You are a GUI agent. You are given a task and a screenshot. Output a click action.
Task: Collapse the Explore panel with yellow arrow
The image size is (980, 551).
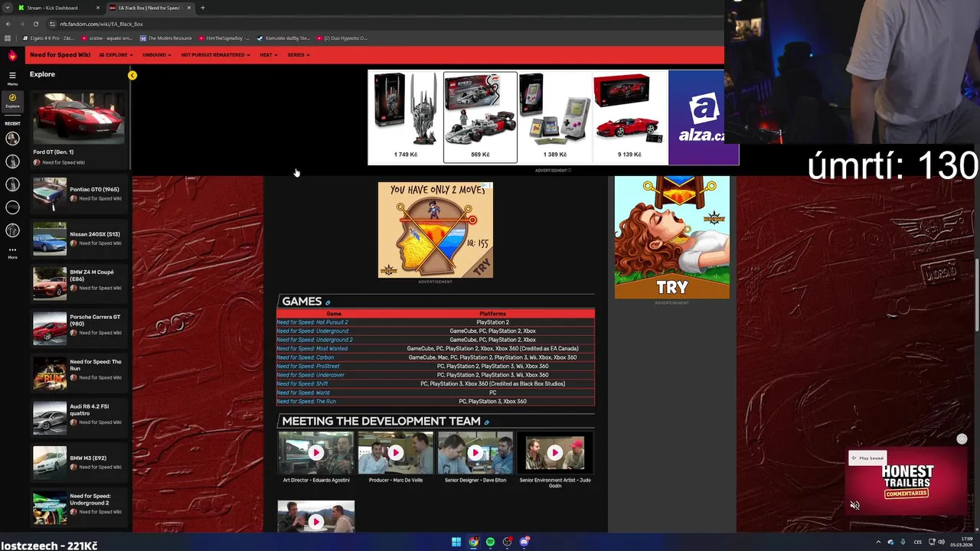[132, 75]
